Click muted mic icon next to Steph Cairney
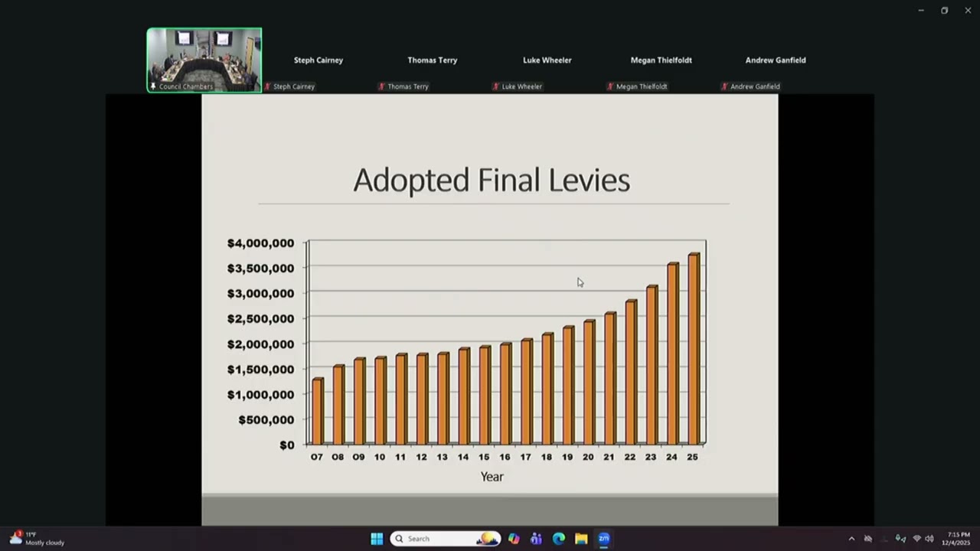Screen dimensions: 980x551 (x=268, y=86)
